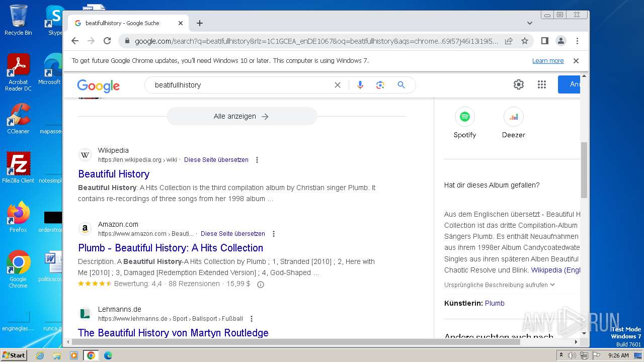Click the Chrome address bar
This screenshot has height=362, width=644.
point(316,41)
